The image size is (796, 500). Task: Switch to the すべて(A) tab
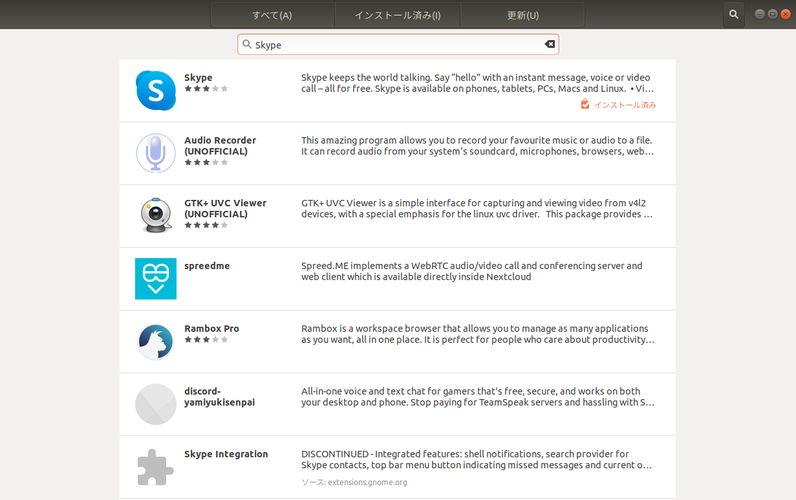point(272,15)
